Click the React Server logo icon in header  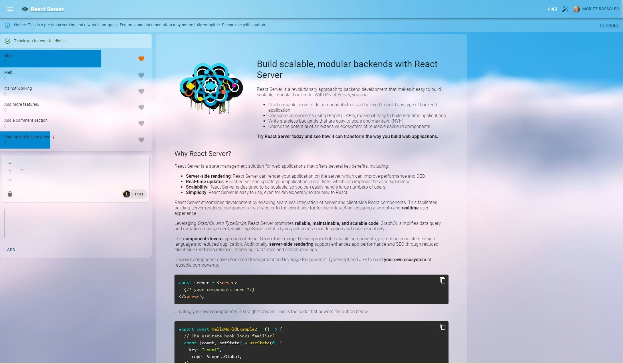(x=25, y=9)
